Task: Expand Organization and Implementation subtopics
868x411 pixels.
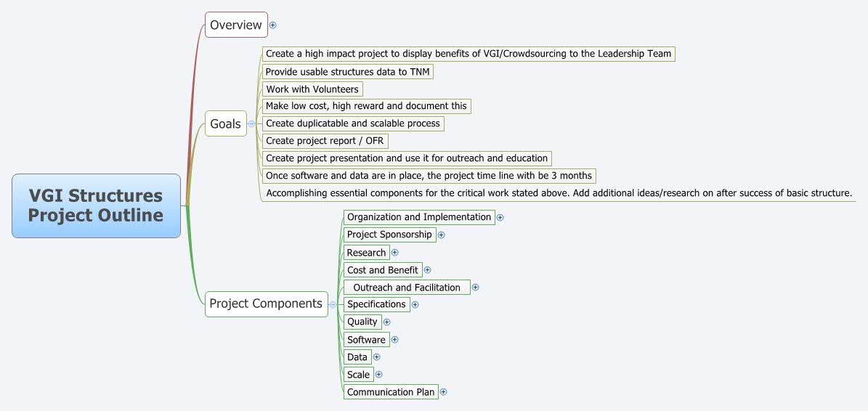Action: [500, 217]
